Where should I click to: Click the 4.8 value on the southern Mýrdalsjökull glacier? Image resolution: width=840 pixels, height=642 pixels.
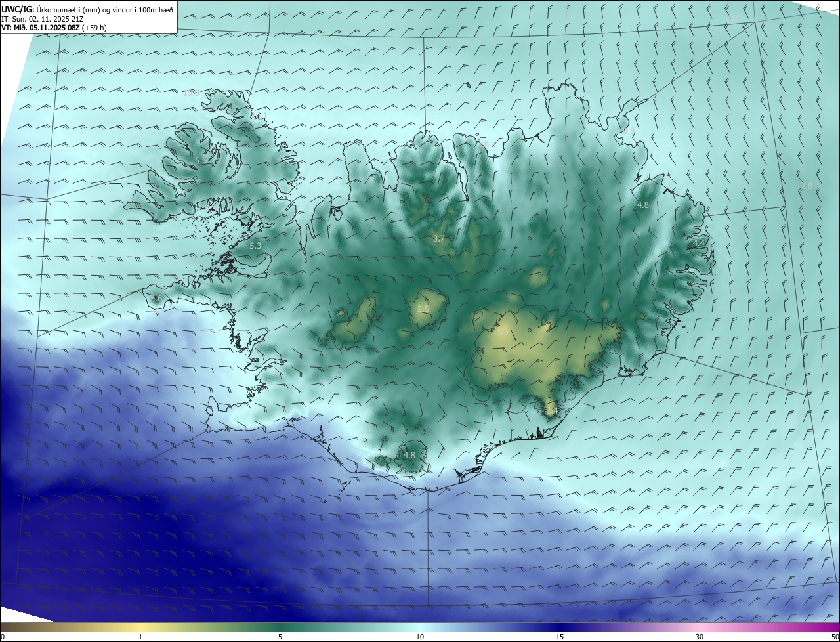[x=409, y=455]
